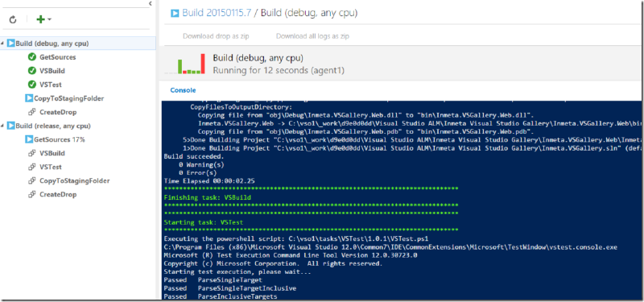Click pending icon beside release VSBuild
644x302 pixels.
click(31, 153)
